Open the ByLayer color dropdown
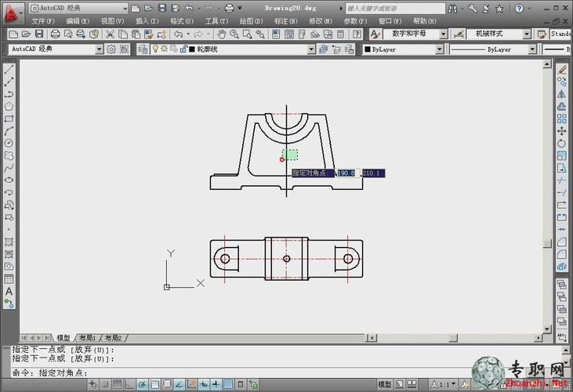The image size is (573, 392). tap(440, 49)
